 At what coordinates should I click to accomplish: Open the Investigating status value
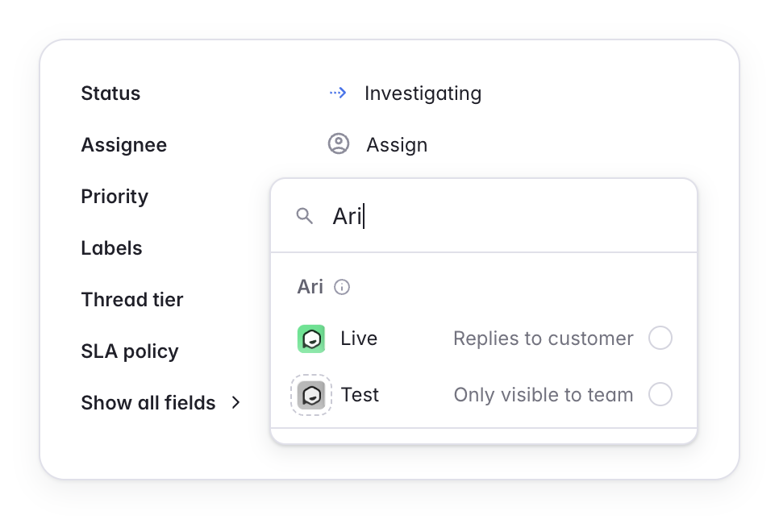point(423,94)
